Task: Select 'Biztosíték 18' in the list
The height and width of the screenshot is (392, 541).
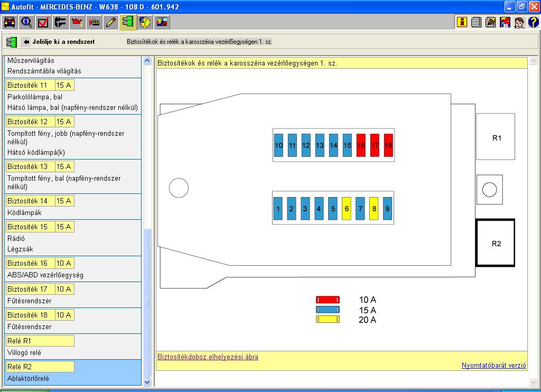Action: [30, 315]
